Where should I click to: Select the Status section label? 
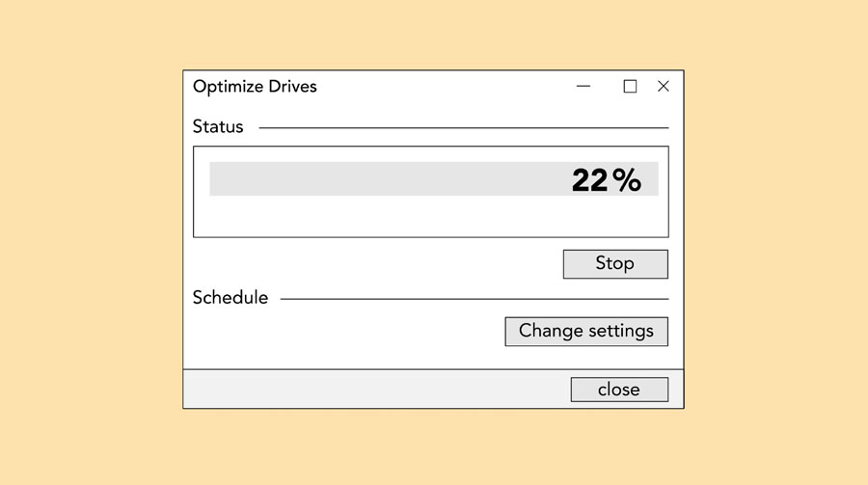click(218, 127)
